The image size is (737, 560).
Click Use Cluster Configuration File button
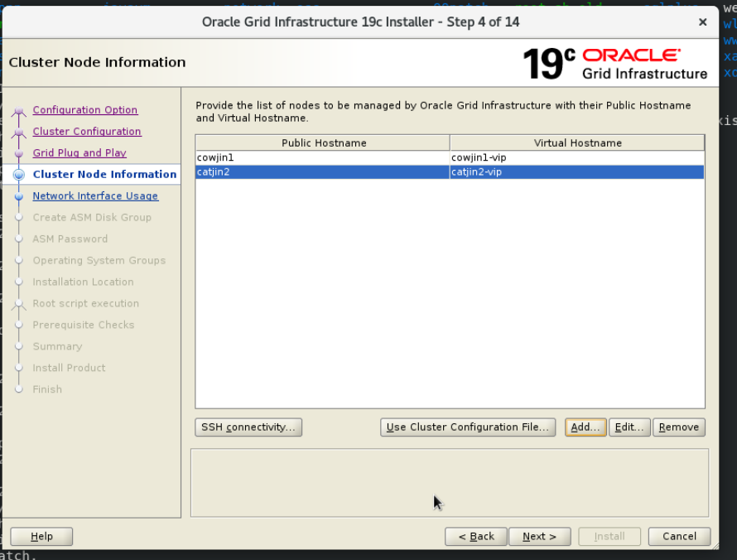(468, 427)
